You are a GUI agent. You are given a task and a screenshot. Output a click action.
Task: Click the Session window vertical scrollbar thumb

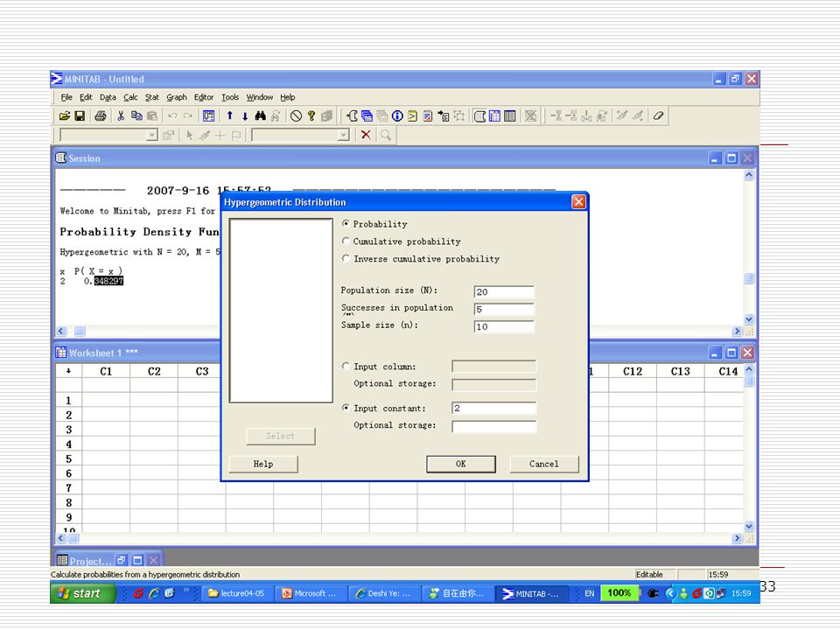[749, 278]
